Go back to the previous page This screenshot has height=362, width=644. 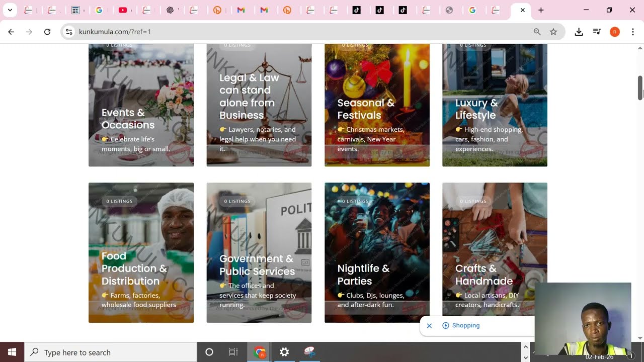(x=11, y=32)
